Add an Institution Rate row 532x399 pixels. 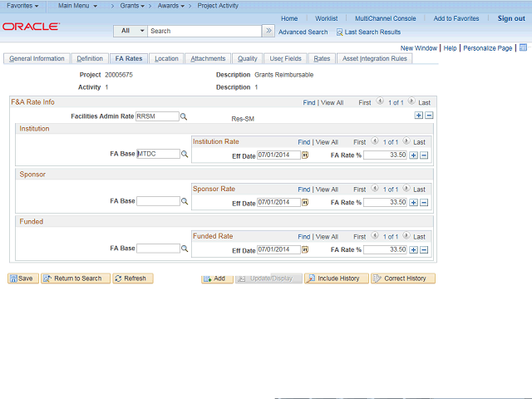(x=413, y=155)
